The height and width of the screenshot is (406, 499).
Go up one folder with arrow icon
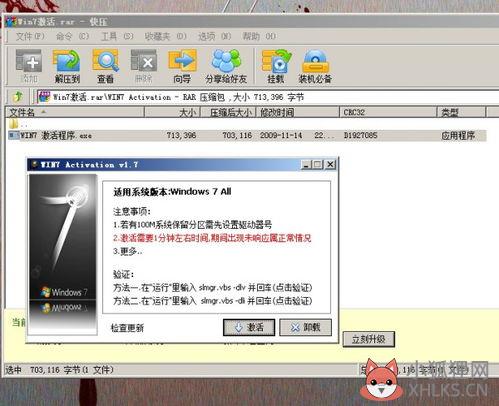coord(18,97)
